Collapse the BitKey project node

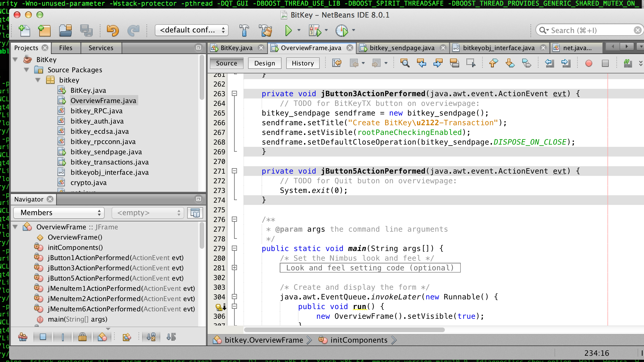[15, 59]
